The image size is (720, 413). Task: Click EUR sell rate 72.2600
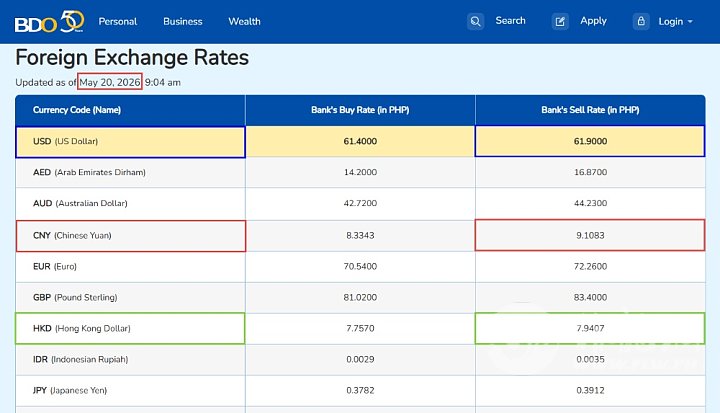coord(590,266)
